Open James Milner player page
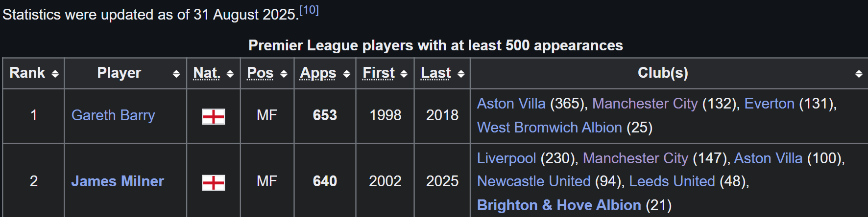Image resolution: width=868 pixels, height=217 pixels. pyautogui.click(x=118, y=181)
